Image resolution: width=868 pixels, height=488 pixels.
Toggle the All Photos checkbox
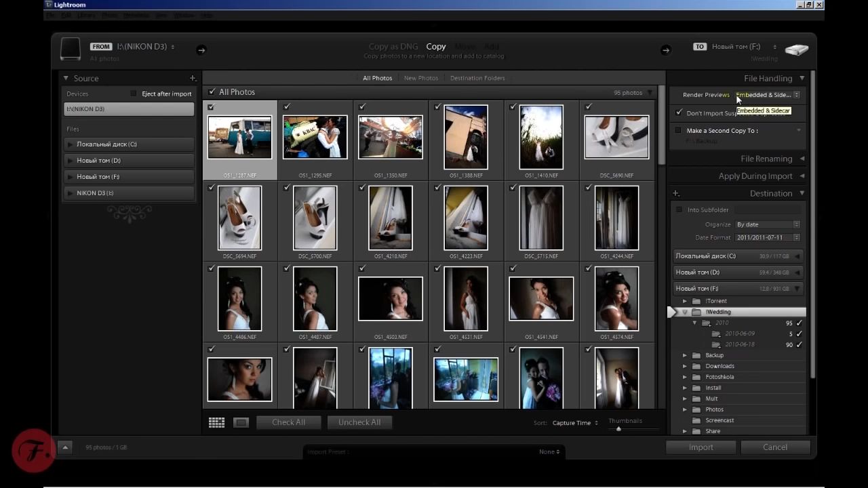pyautogui.click(x=212, y=92)
